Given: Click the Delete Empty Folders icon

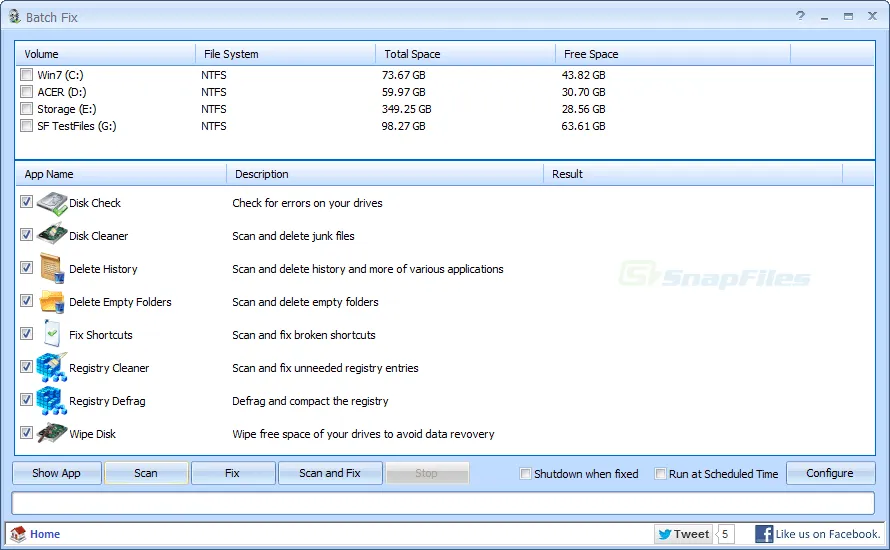Looking at the screenshot, I should 52,301.
